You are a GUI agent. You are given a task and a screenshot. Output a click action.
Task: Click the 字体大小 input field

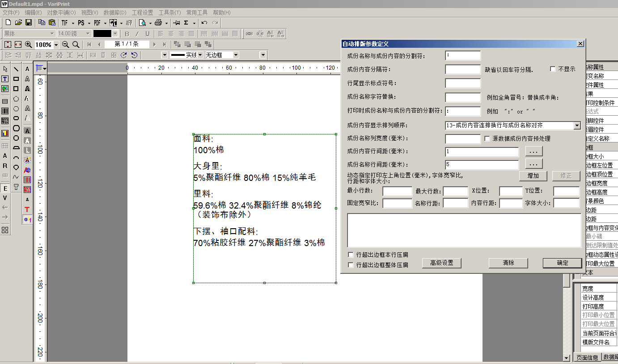coord(566,203)
